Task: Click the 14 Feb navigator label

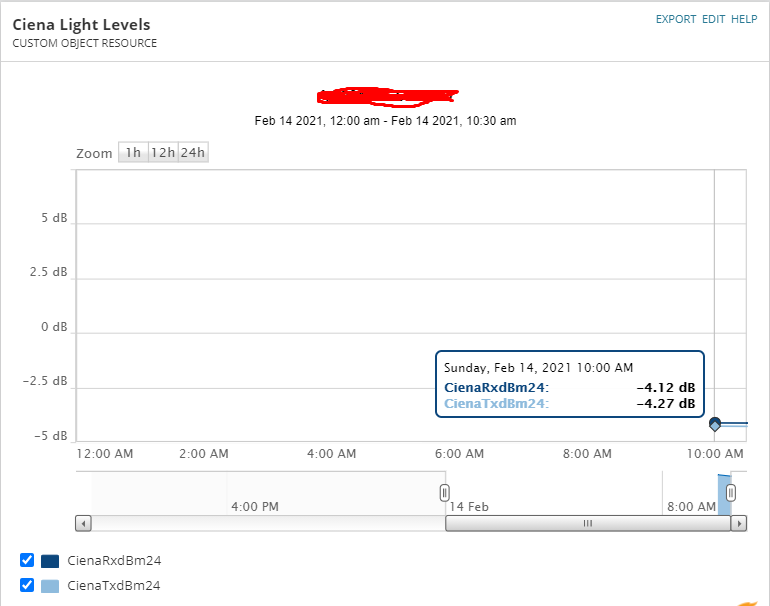Action: (x=469, y=507)
